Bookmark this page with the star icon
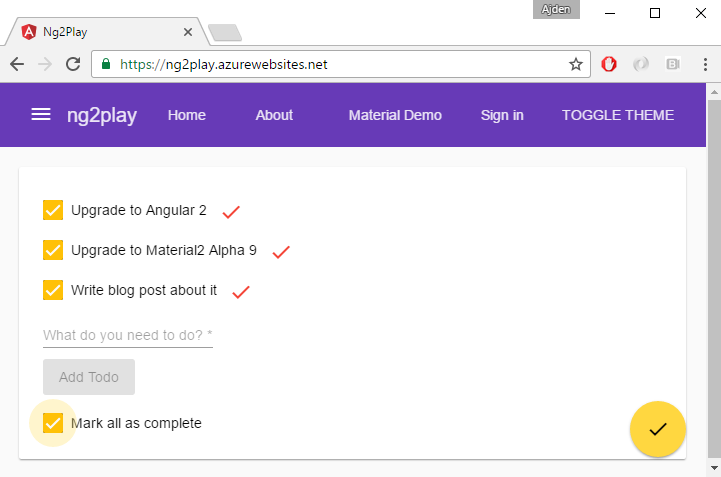 click(x=576, y=64)
